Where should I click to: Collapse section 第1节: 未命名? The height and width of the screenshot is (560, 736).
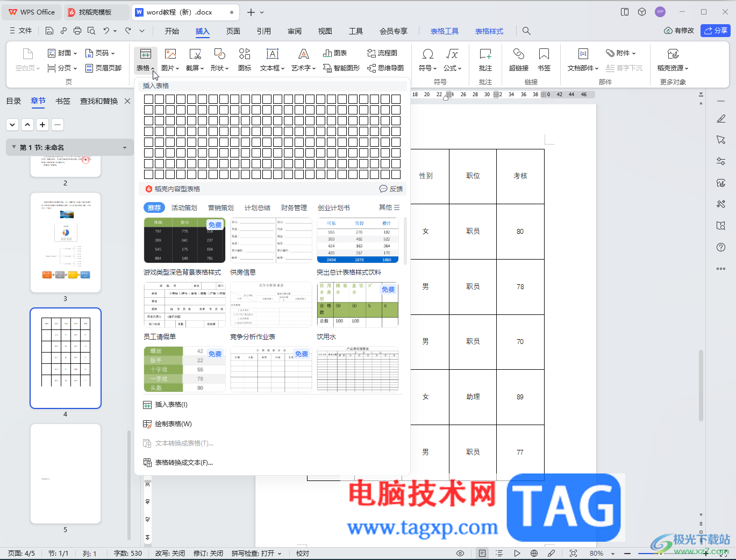coord(14,147)
